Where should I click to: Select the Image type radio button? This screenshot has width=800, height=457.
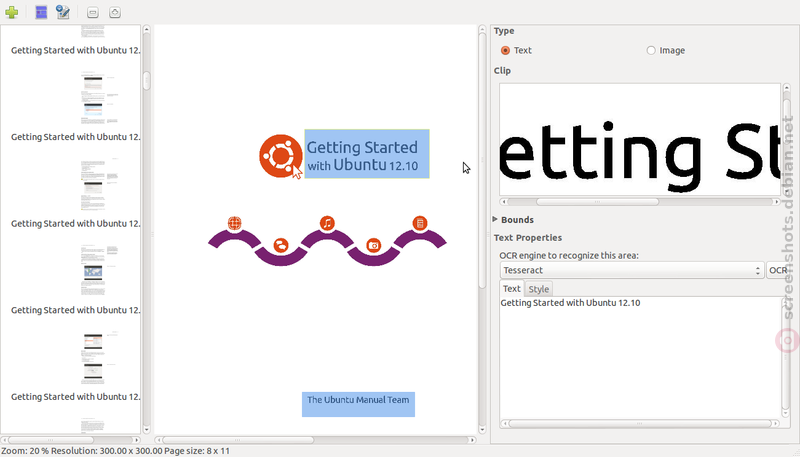pyautogui.click(x=651, y=50)
